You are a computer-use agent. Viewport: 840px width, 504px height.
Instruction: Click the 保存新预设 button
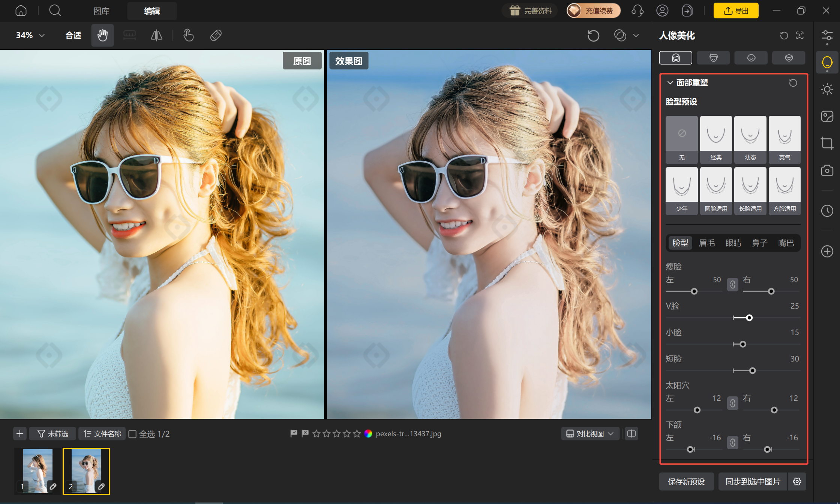click(x=686, y=481)
